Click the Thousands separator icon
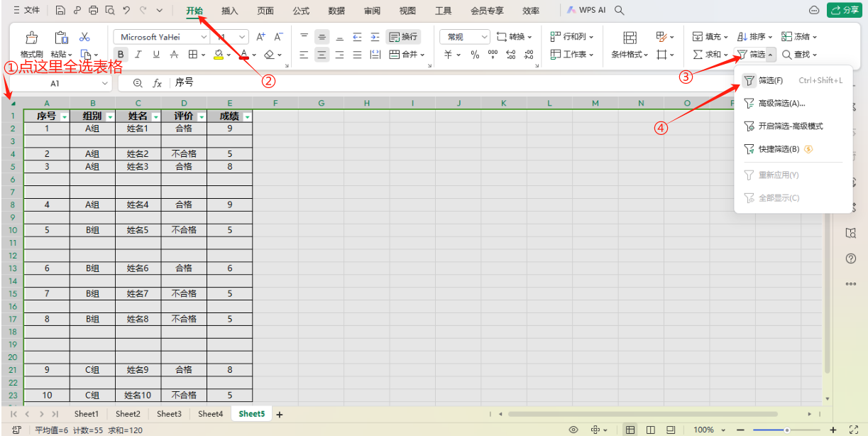Screen dimensions: 868x436 (x=493, y=55)
